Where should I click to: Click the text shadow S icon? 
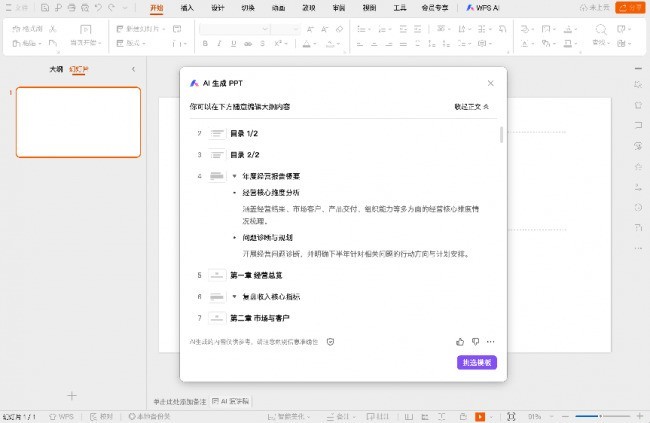262,44
